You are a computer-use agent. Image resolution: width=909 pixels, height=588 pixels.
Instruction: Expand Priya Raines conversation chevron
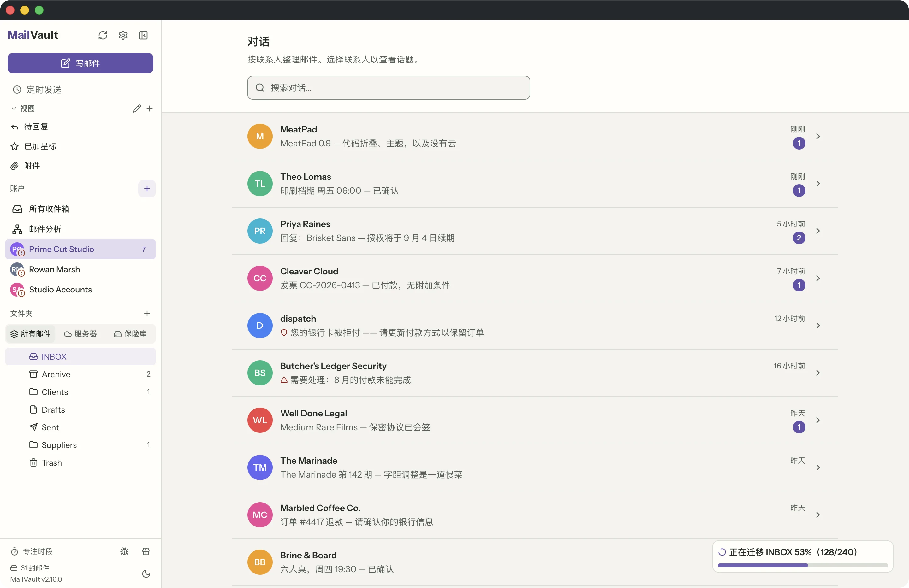[818, 231]
